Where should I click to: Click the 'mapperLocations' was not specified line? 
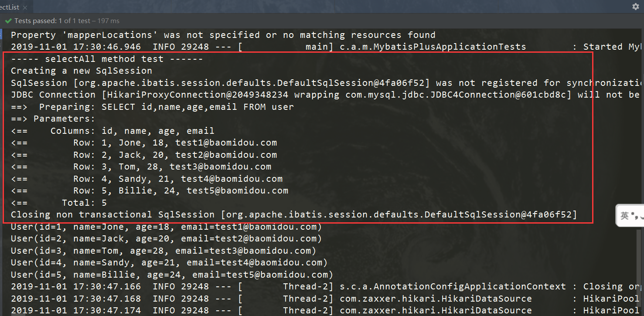click(223, 35)
